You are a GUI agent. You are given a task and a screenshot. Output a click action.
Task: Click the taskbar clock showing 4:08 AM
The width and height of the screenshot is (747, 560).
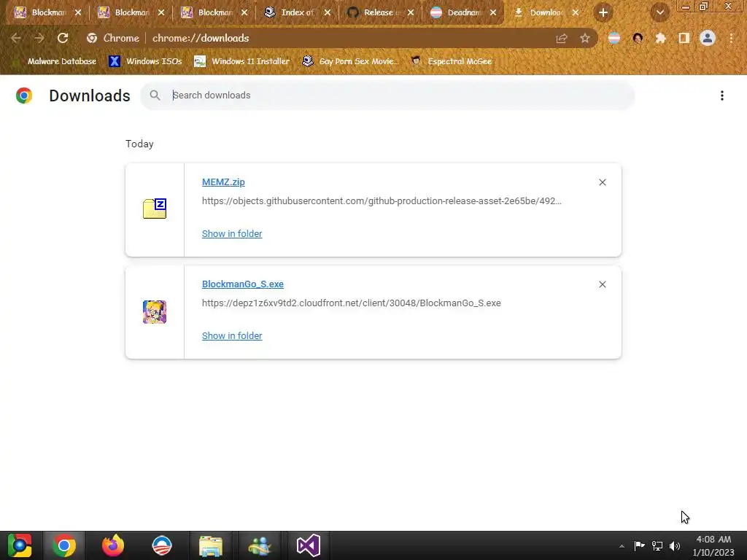(713, 545)
